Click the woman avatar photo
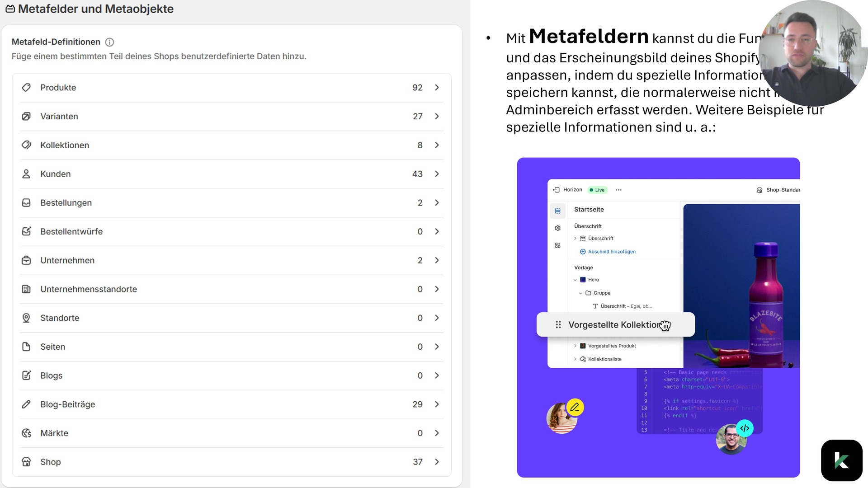The height and width of the screenshot is (488, 868). click(561, 418)
